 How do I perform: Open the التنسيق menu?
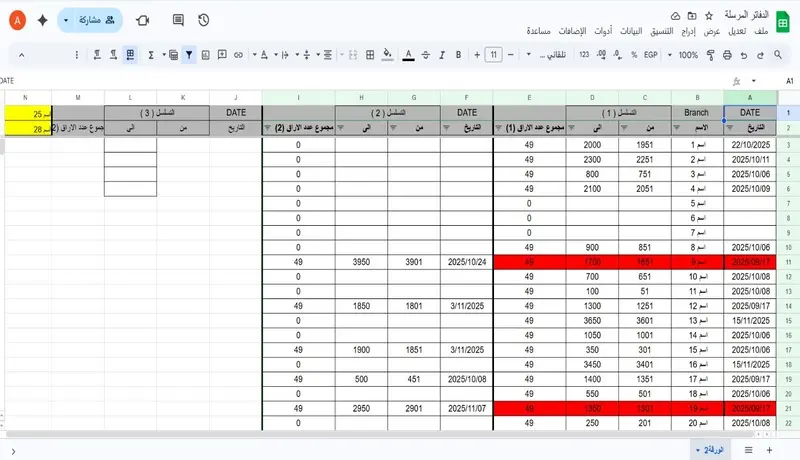662,31
